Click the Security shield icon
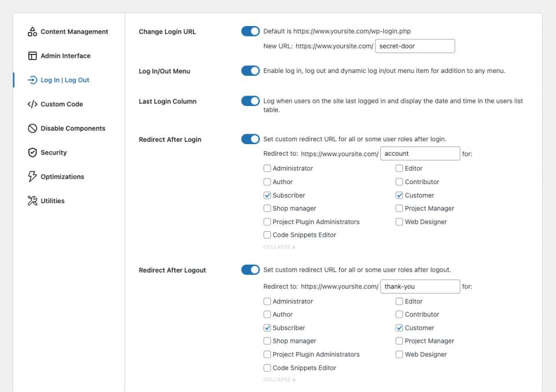The width and height of the screenshot is (556, 392). (32, 153)
